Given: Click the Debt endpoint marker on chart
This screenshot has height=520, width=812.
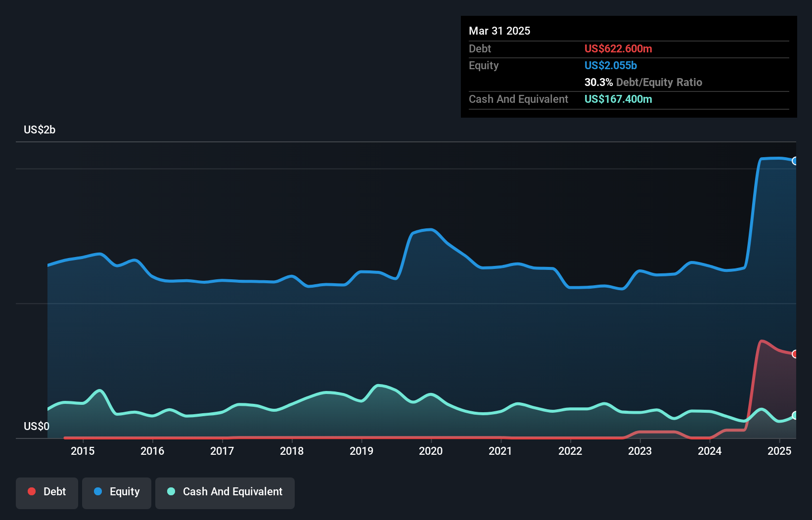Looking at the screenshot, I should point(795,354).
